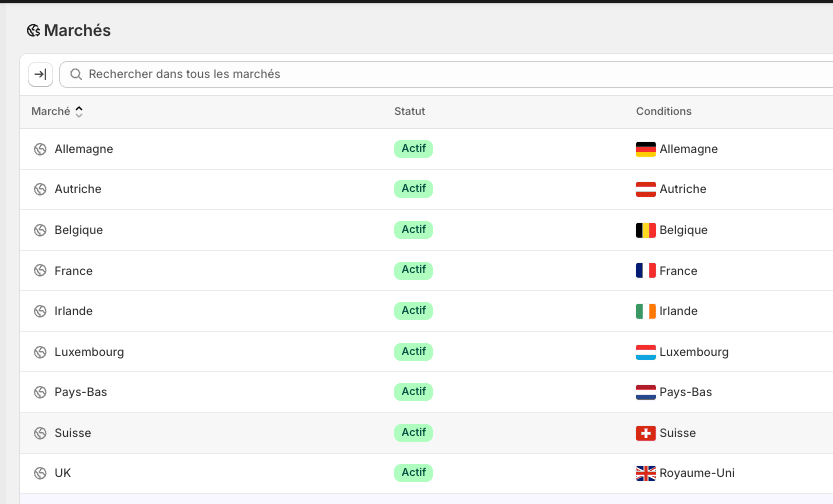Click the Actif badge for Autriche
The height and width of the screenshot is (504, 833).
(x=413, y=189)
